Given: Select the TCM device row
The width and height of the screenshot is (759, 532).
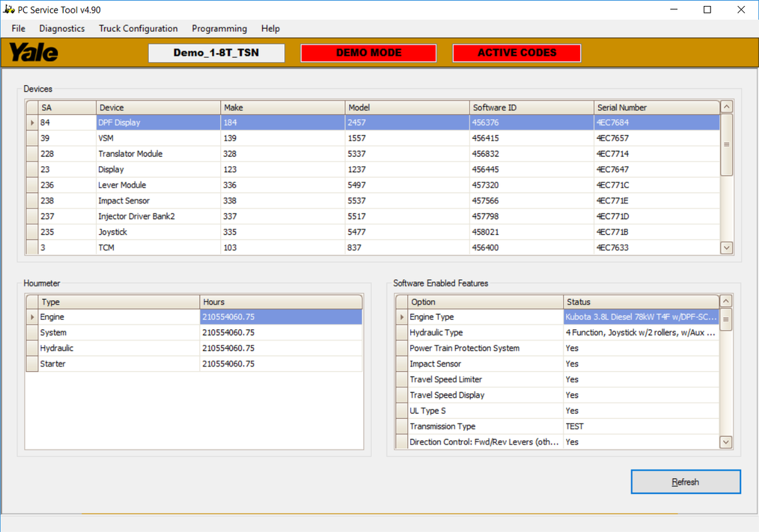Looking at the screenshot, I should pyautogui.click(x=373, y=247).
